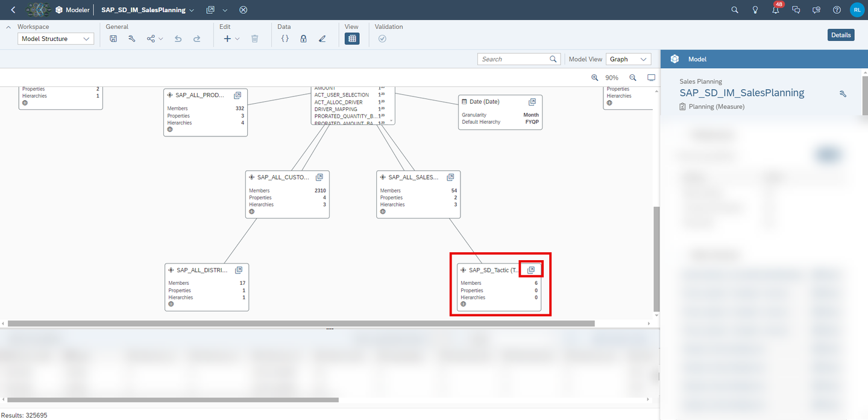Redo the last change
Viewport: 868px width, 420px height.
(x=197, y=39)
